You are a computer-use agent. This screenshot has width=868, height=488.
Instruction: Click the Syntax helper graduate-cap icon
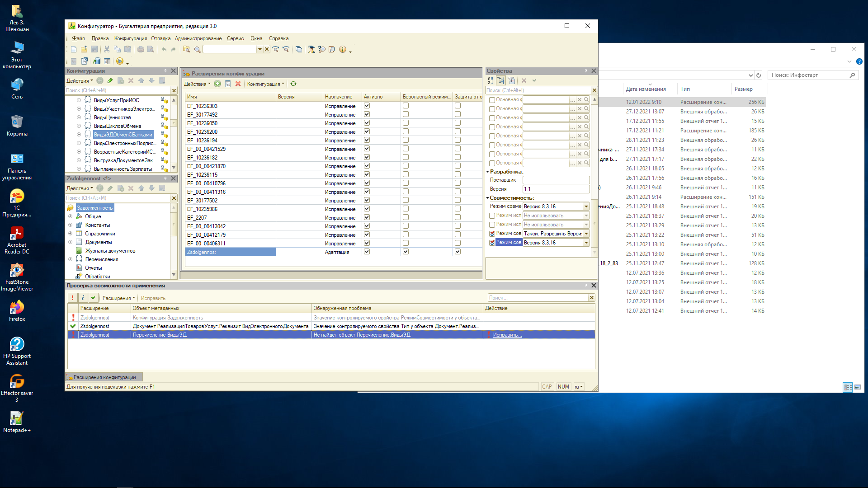pyautogui.click(x=311, y=49)
